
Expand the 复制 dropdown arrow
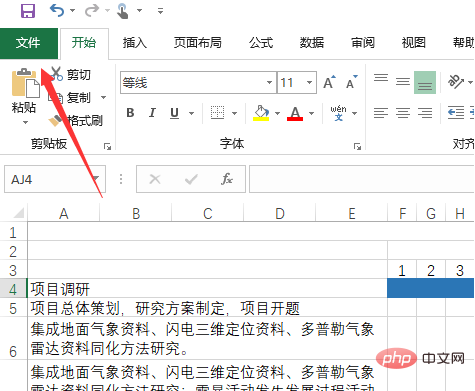103,98
